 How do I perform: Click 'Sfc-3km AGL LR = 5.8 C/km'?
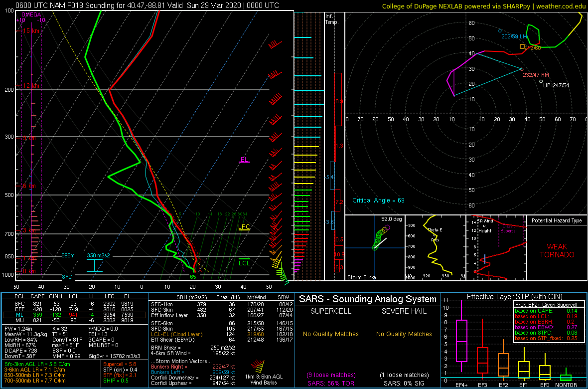tap(37, 364)
